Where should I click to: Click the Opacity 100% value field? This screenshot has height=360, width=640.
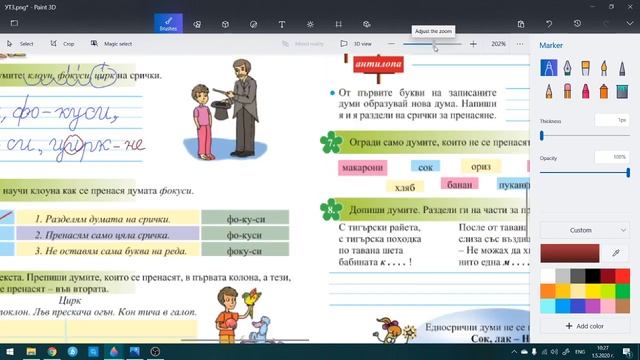(611, 157)
